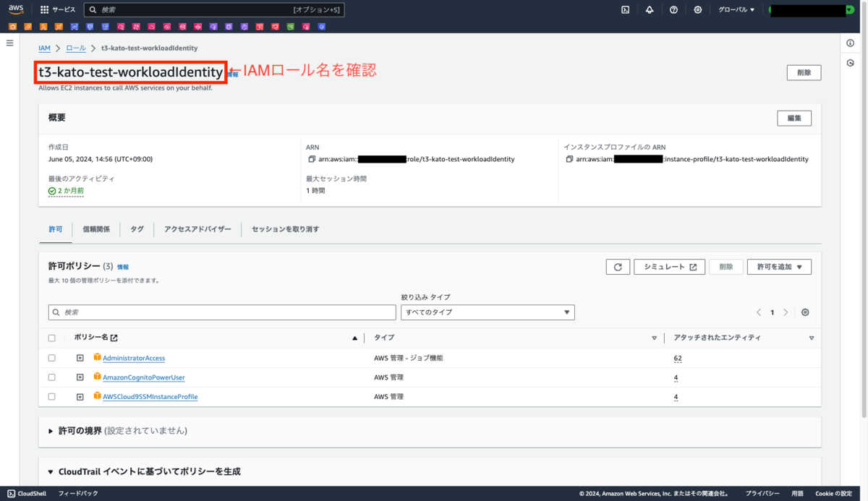Click the 削除 button for the role
Screen dimensions: 868x501
click(x=804, y=72)
